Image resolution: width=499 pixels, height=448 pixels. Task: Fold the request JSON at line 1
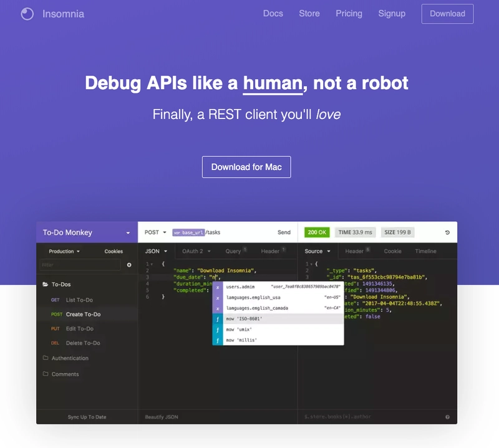point(152,264)
